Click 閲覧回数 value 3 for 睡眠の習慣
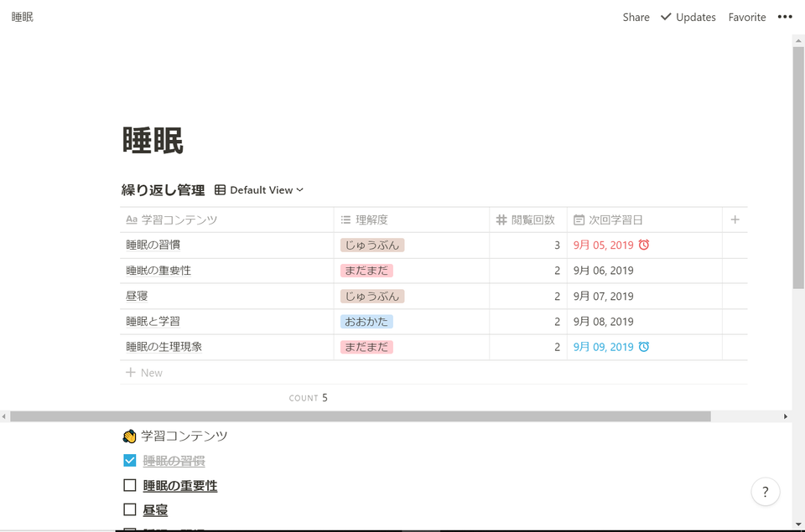Image resolution: width=805 pixels, height=532 pixels. 557,245
